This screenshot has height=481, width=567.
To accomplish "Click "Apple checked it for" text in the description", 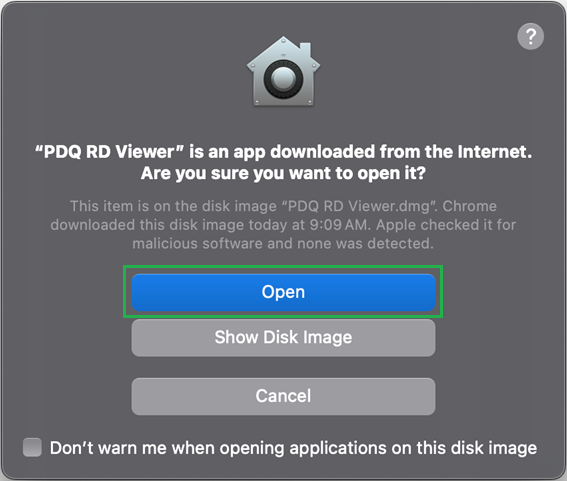I will (446, 225).
